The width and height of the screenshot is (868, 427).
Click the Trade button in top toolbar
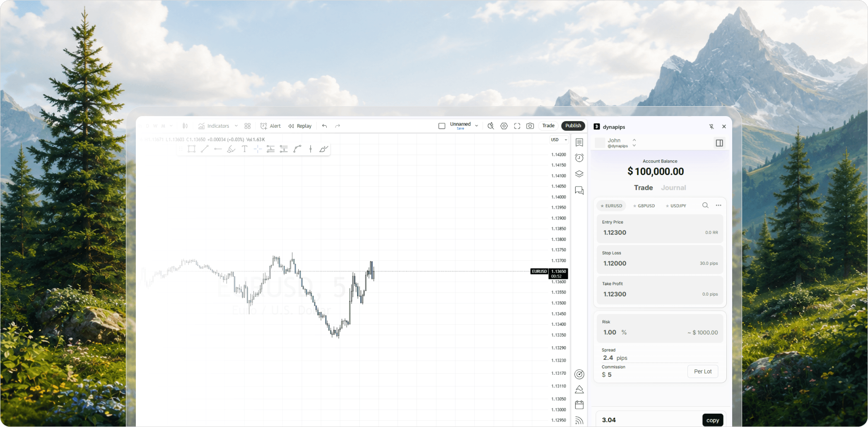[548, 126]
